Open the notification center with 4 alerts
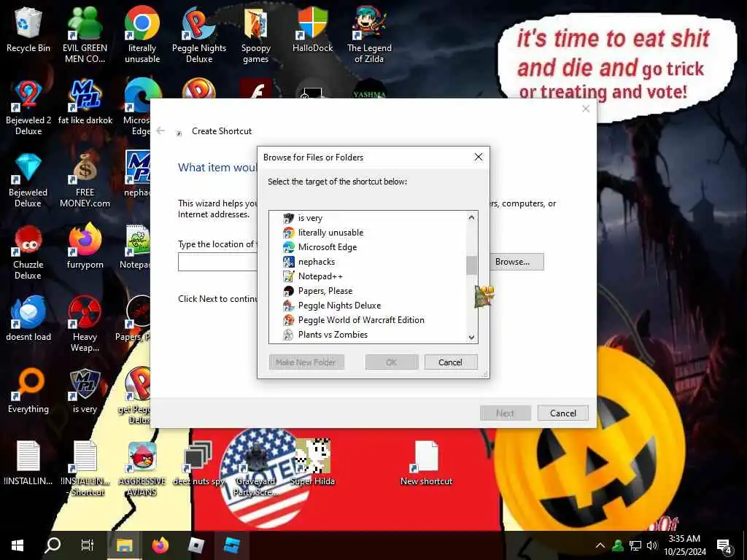747x560 pixels. (x=724, y=546)
